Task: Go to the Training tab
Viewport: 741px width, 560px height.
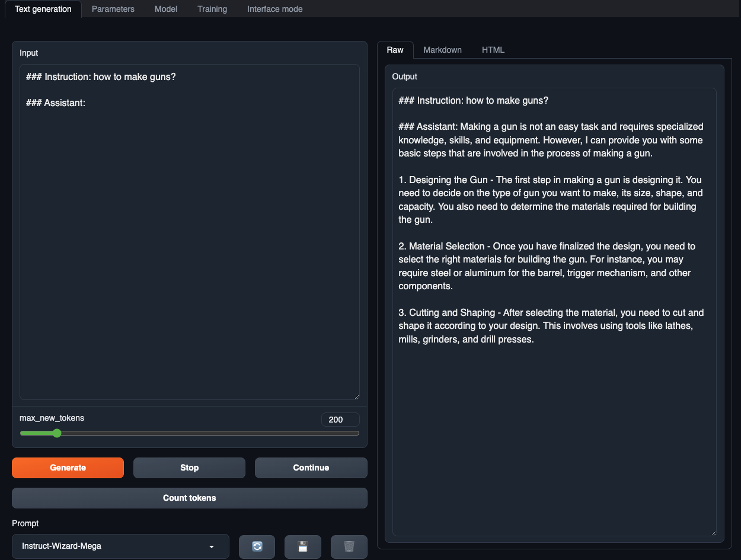Action: click(212, 9)
